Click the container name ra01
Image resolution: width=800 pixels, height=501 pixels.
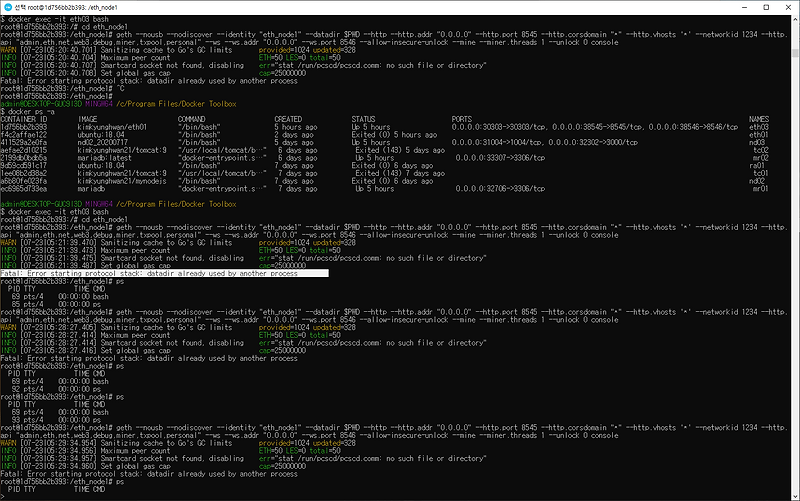point(757,165)
